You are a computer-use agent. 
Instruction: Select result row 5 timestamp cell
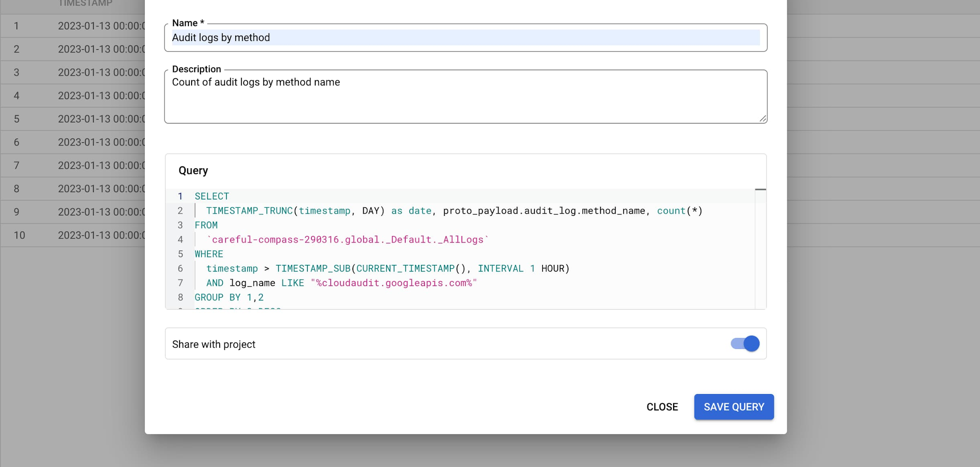(x=101, y=119)
